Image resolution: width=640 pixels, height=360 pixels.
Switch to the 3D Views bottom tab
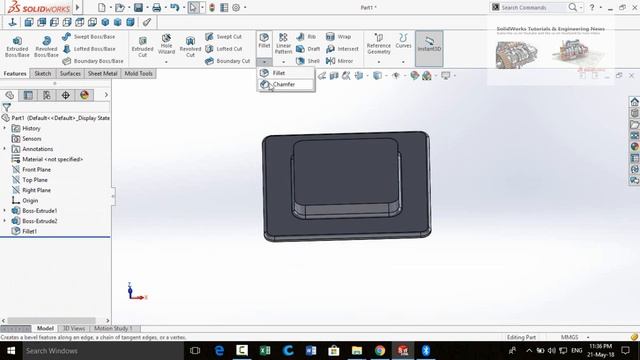73,329
